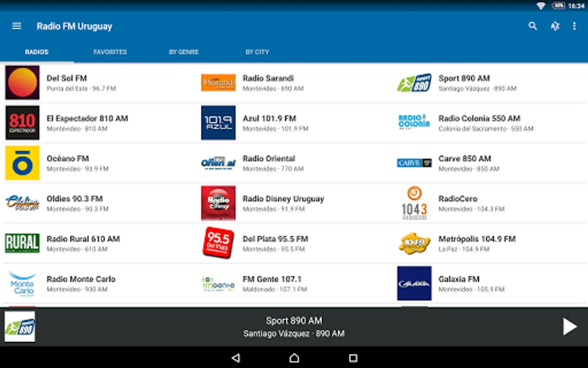Viewport: 588px width, 368px height.
Task: Open the By Genre tab
Action: [x=184, y=52]
